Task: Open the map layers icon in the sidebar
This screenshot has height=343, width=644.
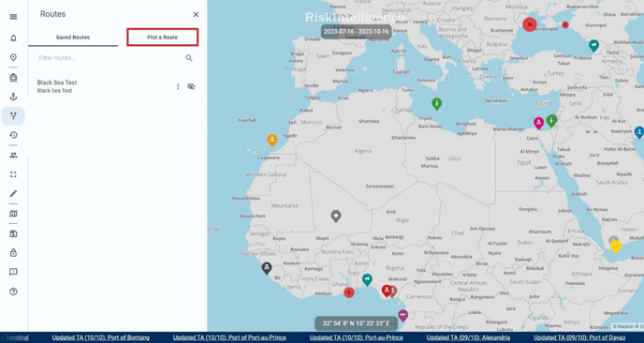Action: pos(13,214)
